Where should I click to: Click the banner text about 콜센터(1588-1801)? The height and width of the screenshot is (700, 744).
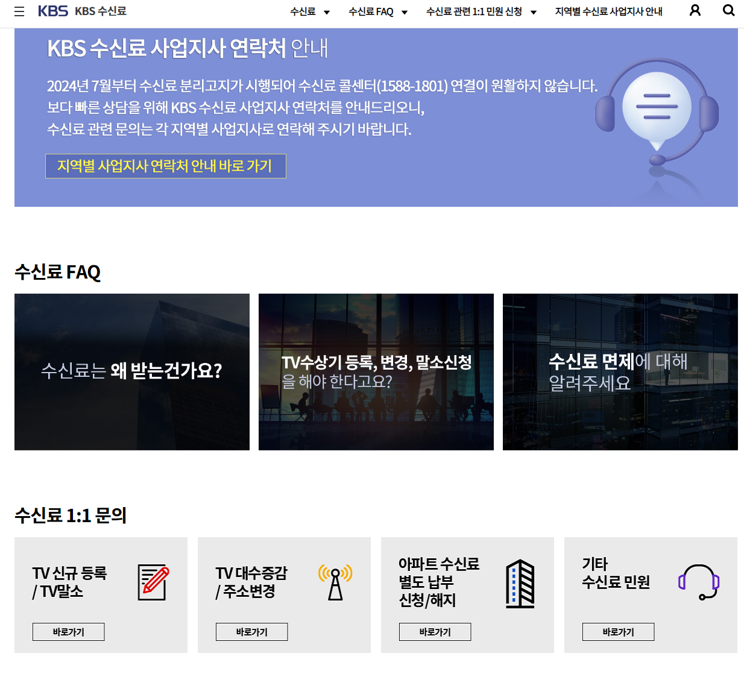pyautogui.click(x=323, y=86)
